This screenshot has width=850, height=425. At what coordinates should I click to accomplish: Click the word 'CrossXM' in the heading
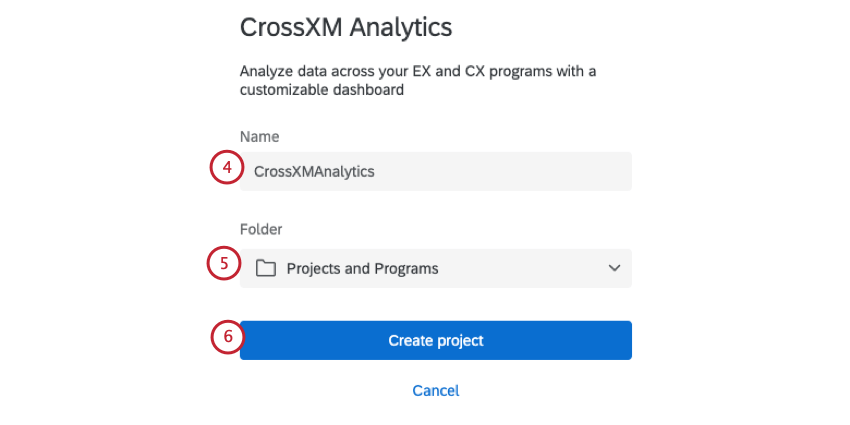point(291,27)
